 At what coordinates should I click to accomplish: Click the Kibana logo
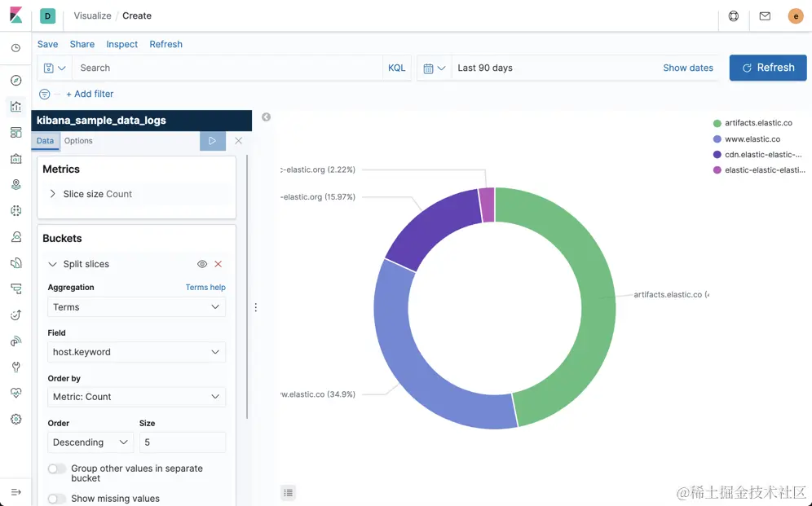[16, 15]
